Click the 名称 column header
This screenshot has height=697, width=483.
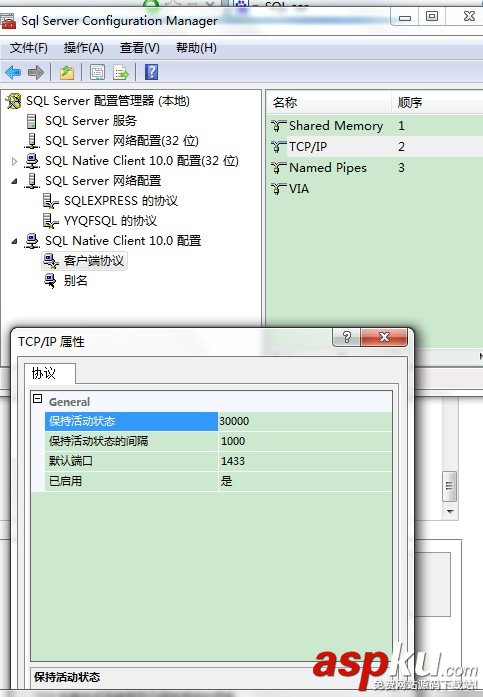tap(329, 103)
